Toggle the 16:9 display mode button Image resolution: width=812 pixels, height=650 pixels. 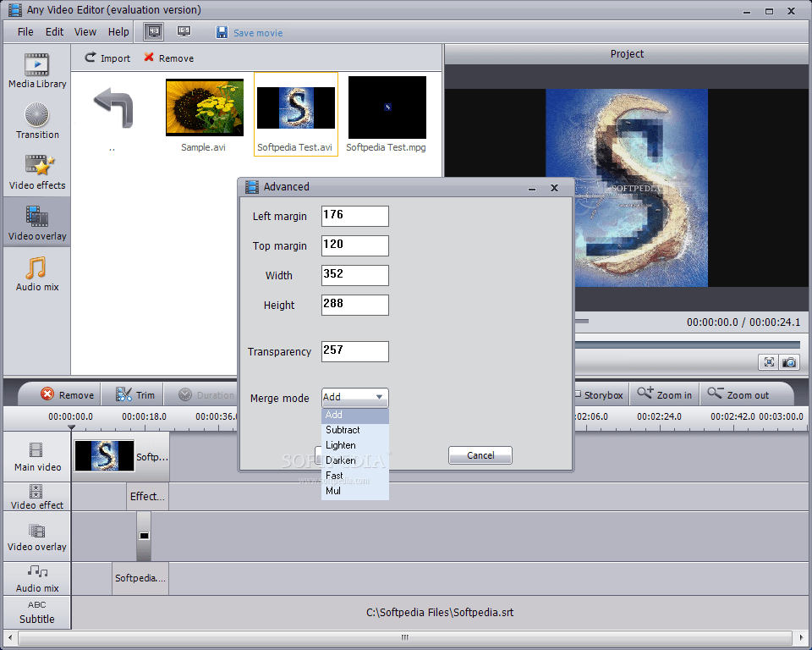(x=184, y=31)
